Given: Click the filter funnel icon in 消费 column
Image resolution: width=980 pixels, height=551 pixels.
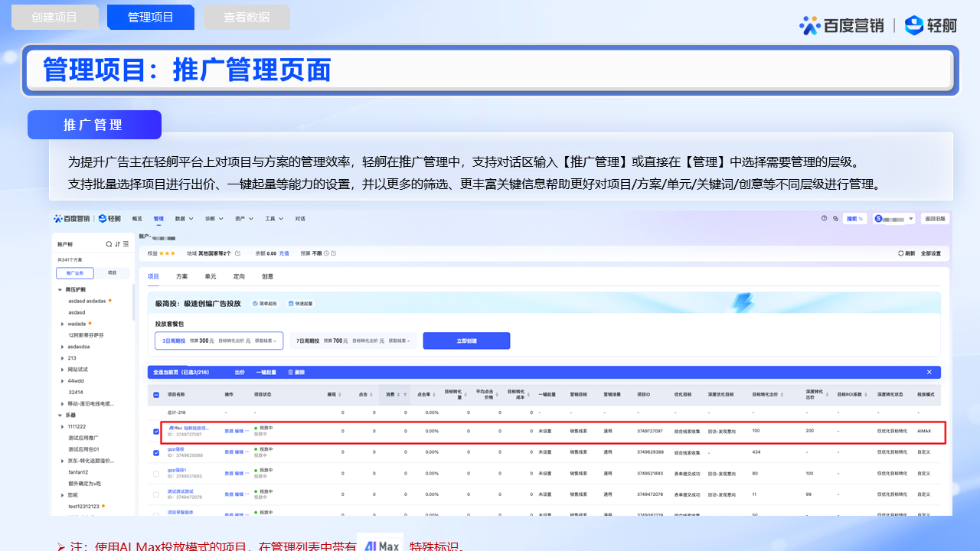Looking at the screenshot, I should 405,395.
